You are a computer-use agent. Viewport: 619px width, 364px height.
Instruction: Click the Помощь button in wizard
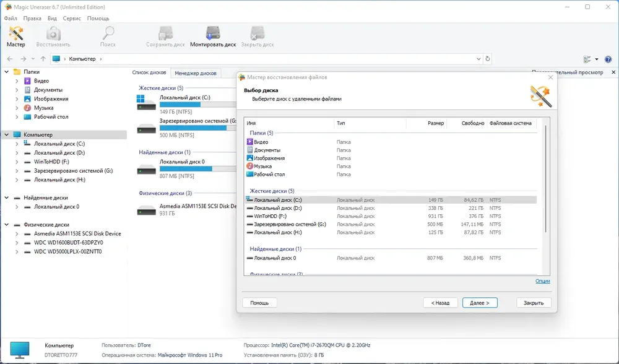point(259,303)
